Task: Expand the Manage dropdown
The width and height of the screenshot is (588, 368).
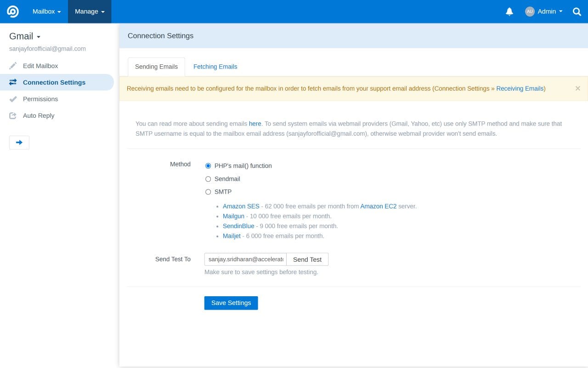Action: pyautogui.click(x=89, y=11)
